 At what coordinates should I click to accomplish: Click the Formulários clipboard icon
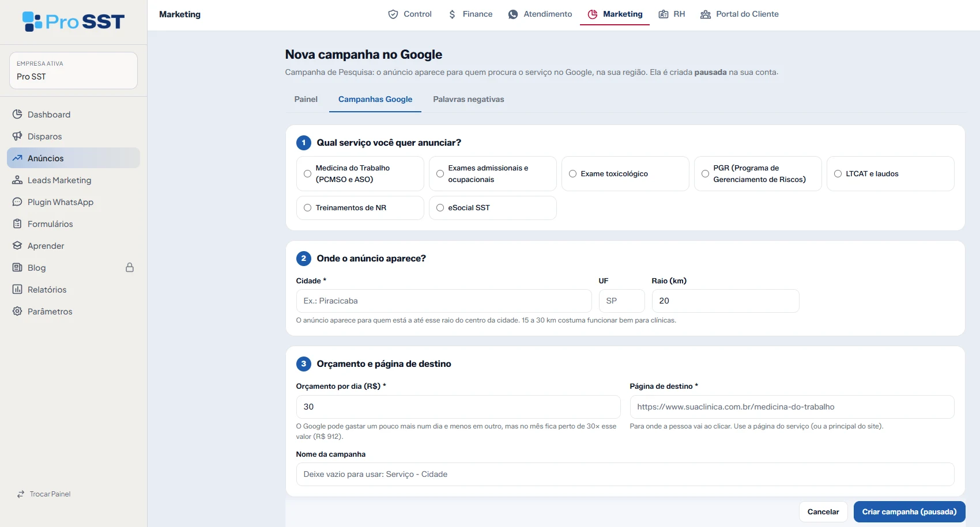(x=17, y=223)
